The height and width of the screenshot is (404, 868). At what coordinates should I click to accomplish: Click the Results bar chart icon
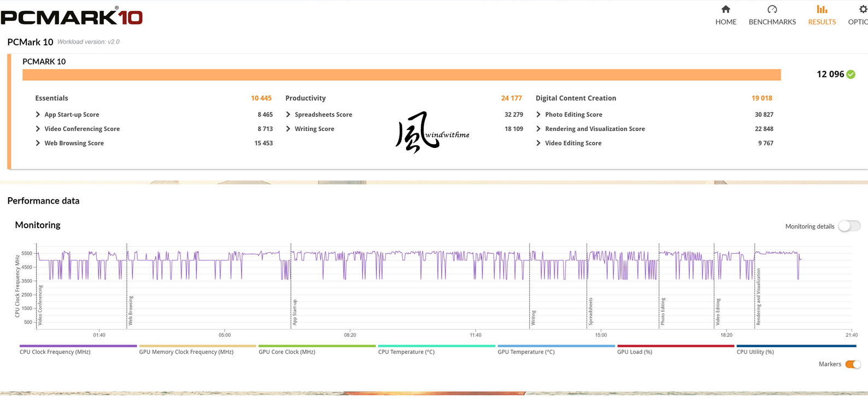tap(822, 9)
